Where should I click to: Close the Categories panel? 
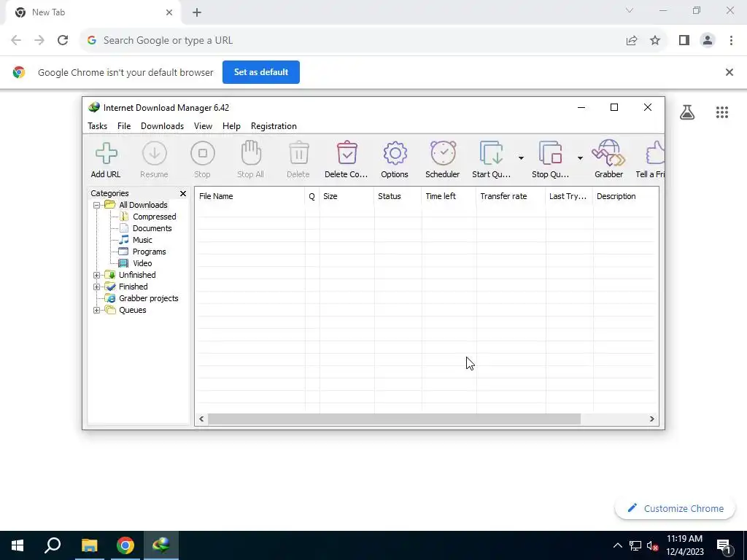(183, 193)
